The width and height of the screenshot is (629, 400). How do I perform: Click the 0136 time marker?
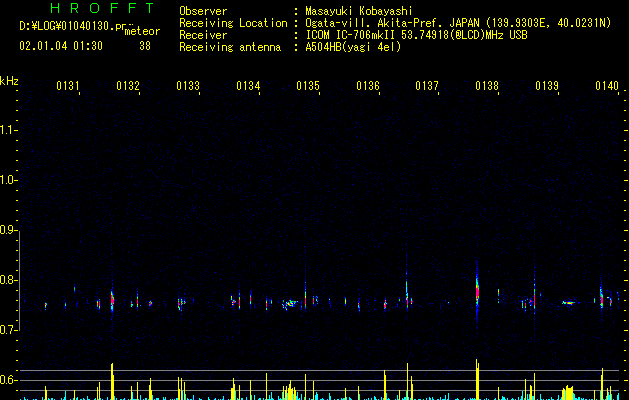(368, 86)
